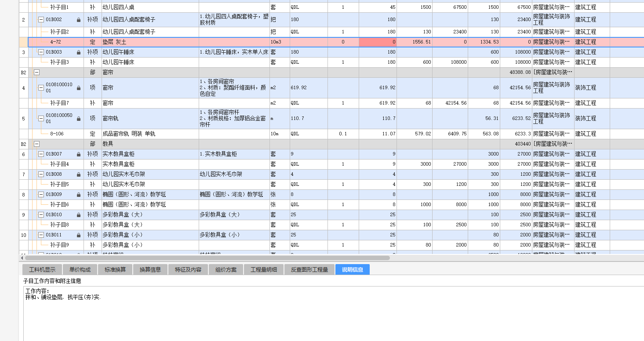Click the lock icon on row 01B007

pos(79,154)
